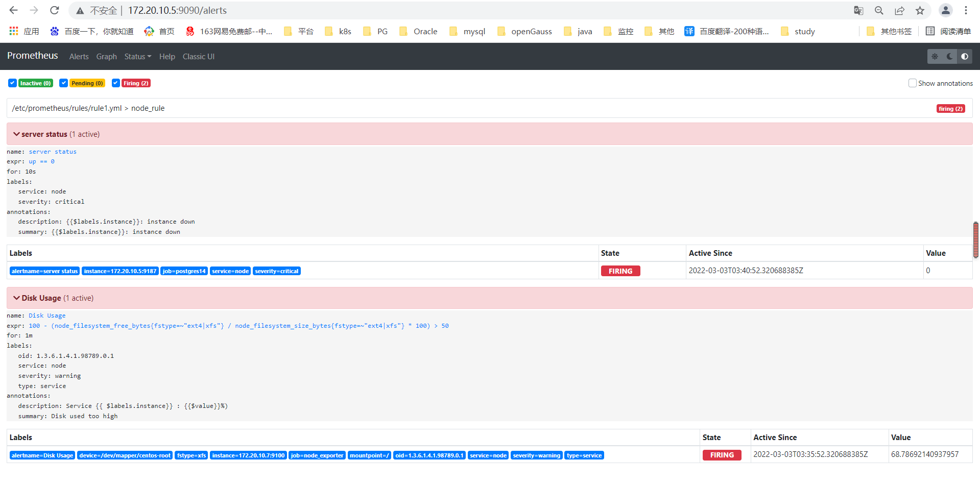Open Google Translate in the address bar
This screenshot has height=484, width=980.
(x=858, y=10)
